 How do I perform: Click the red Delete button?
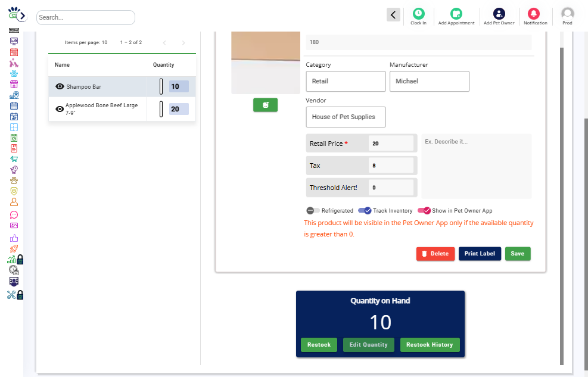435,254
